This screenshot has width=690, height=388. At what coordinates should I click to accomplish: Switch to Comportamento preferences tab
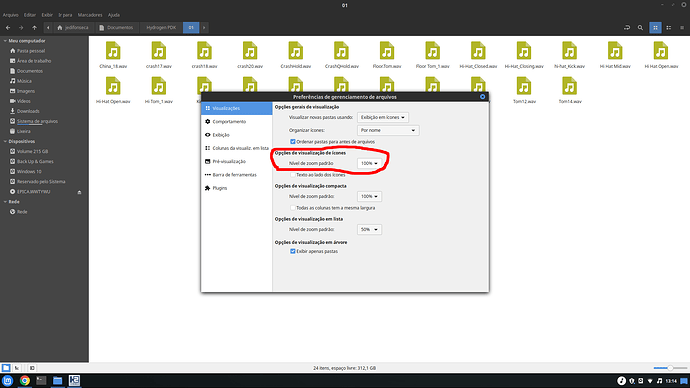(237, 121)
